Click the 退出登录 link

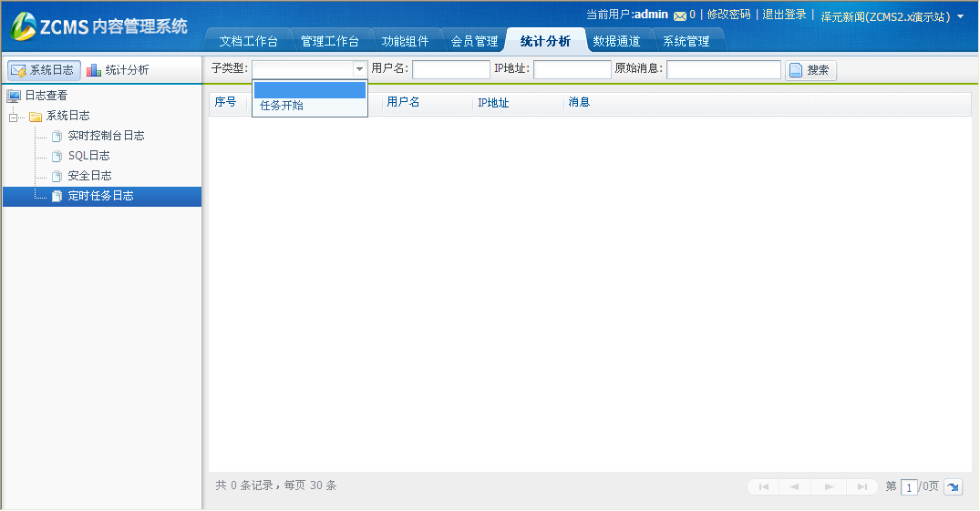[784, 15]
